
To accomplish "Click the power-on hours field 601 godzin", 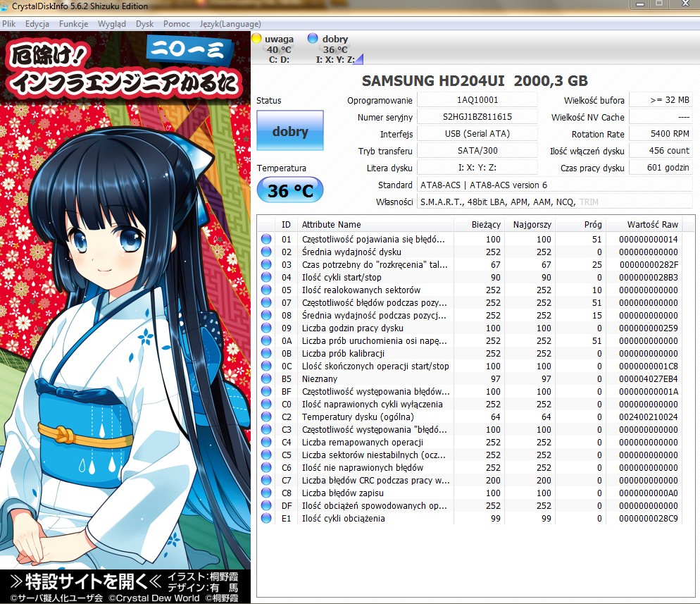I will pos(661,168).
